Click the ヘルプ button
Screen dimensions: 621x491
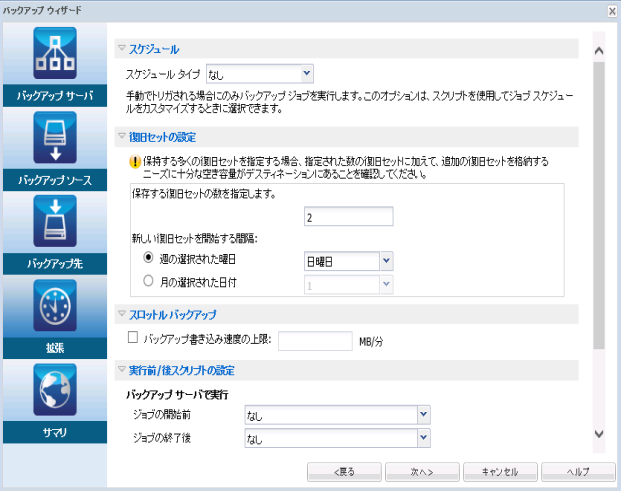(578, 472)
